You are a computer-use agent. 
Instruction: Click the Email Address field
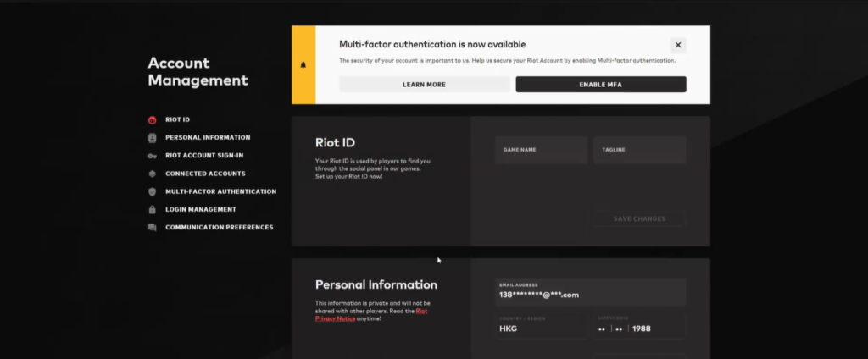[x=590, y=291]
